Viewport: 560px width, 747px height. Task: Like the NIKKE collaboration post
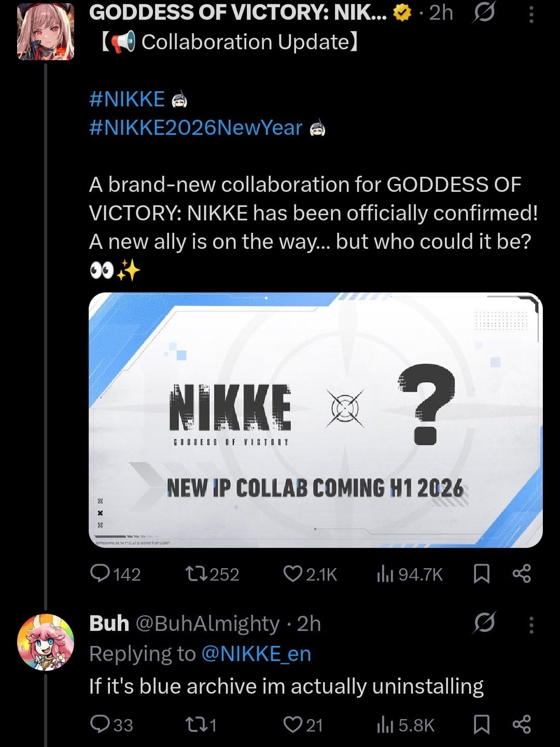point(293,574)
